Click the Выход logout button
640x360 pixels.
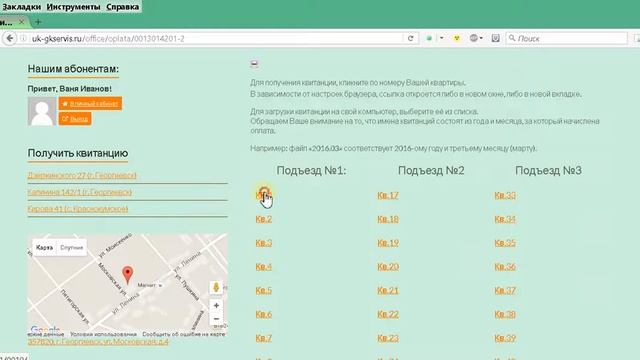(x=75, y=119)
